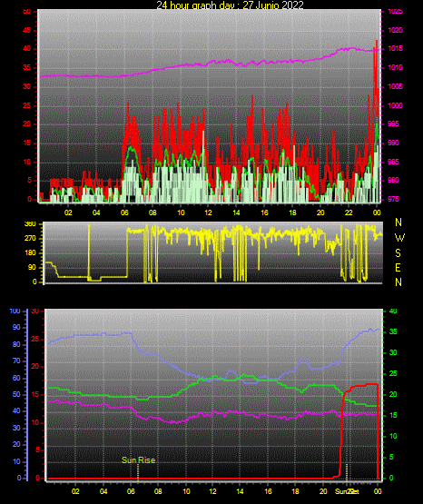Click the green 15 temperature axis label
The image size is (423, 504).
(393, 416)
